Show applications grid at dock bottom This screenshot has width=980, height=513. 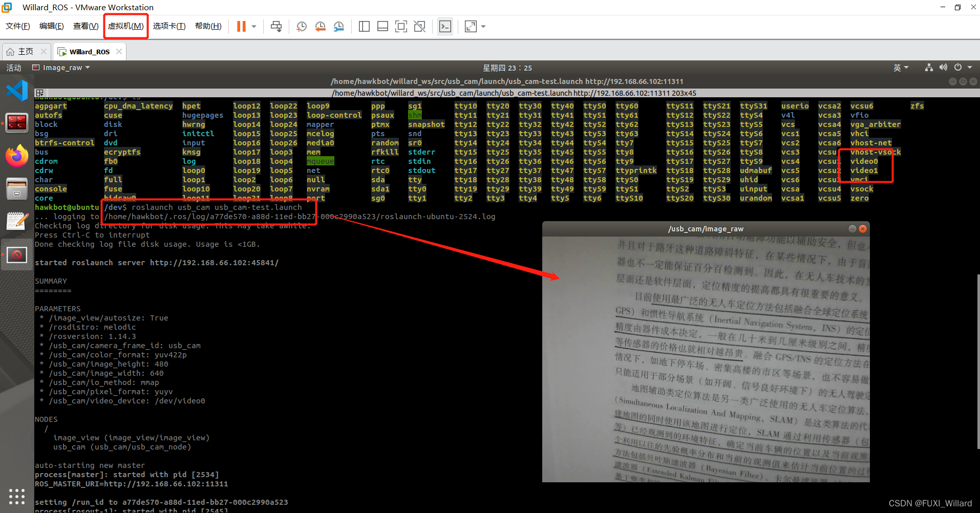(x=17, y=496)
